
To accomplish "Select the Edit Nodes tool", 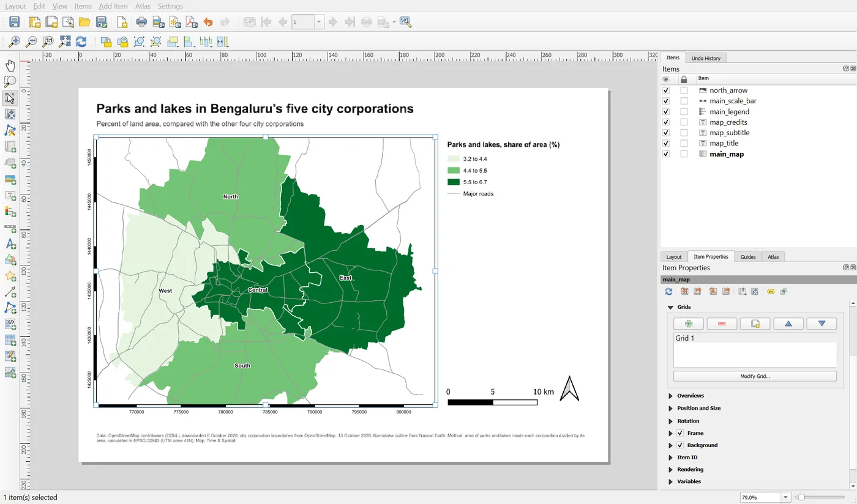I will coord(10,130).
